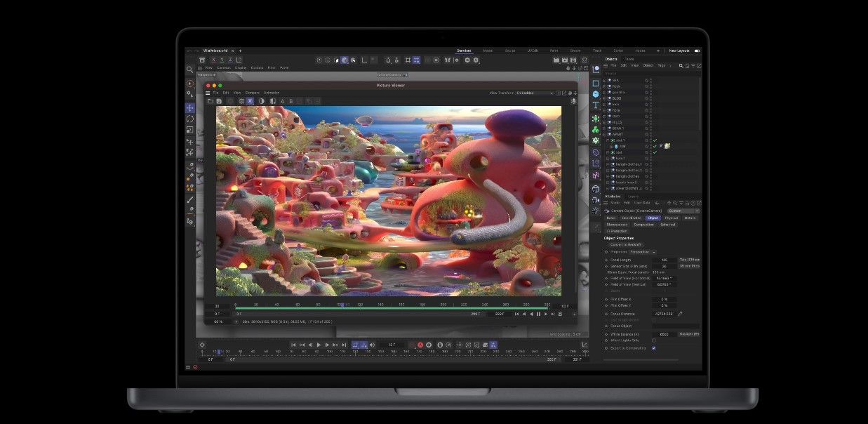Screen dimensions: 868x424
Task: Toggle layer checkbox for BLOB object
Action: [x=646, y=98]
